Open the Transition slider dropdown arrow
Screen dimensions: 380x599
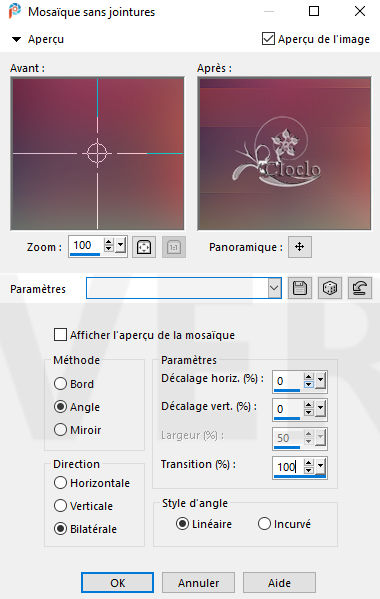[x=320, y=466]
